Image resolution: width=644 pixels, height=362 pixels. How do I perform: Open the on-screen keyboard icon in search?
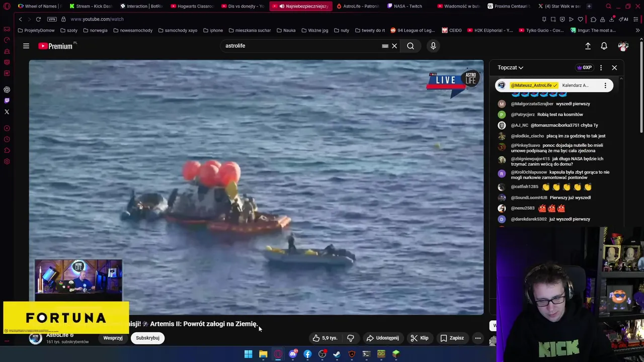385,46
